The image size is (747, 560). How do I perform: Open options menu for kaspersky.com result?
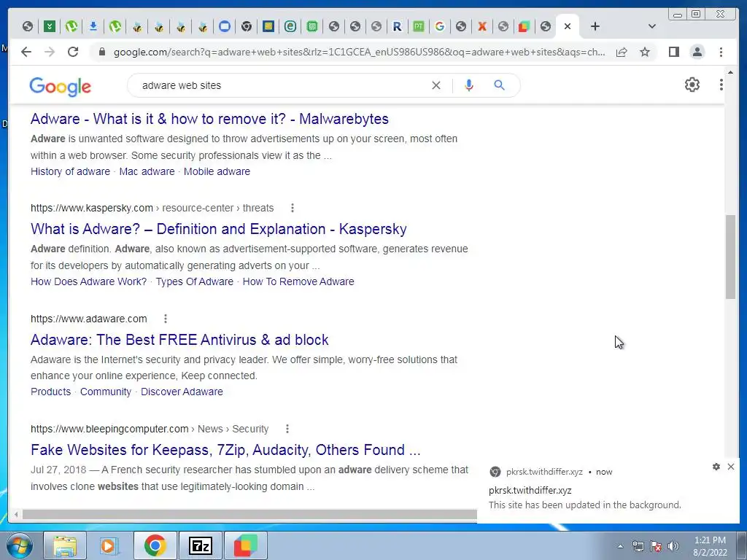292,208
